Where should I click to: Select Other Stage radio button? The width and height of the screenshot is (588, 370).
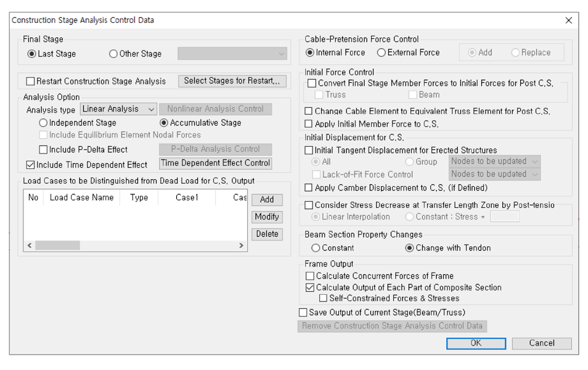(113, 54)
